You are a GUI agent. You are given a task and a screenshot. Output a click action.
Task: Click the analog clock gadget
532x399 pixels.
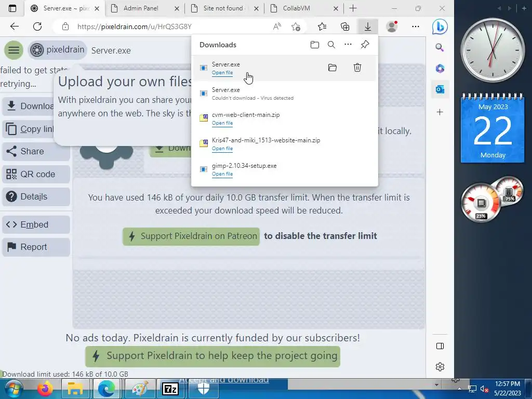[492, 50]
